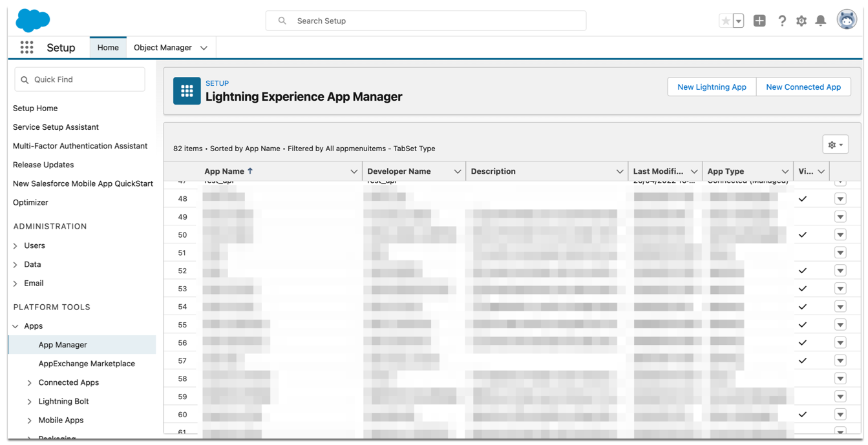This screenshot has height=445, width=868.
Task: Expand the Users section
Action: 16,245
